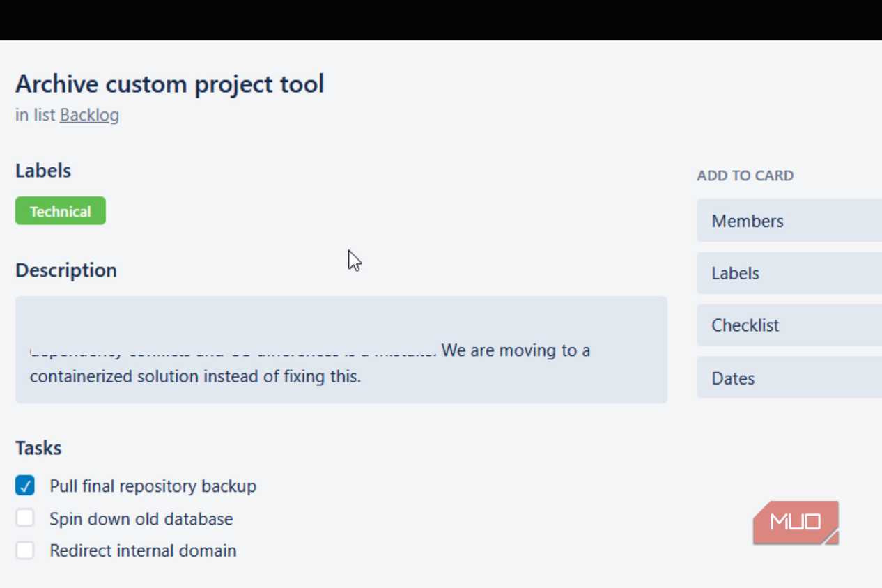Open the Backlog list link

(x=89, y=115)
